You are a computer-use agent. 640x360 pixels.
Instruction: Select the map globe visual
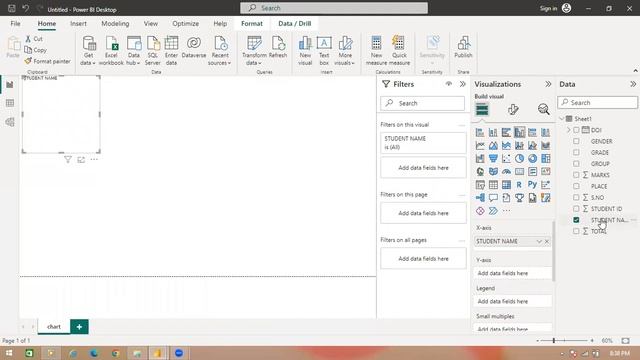[480, 171]
